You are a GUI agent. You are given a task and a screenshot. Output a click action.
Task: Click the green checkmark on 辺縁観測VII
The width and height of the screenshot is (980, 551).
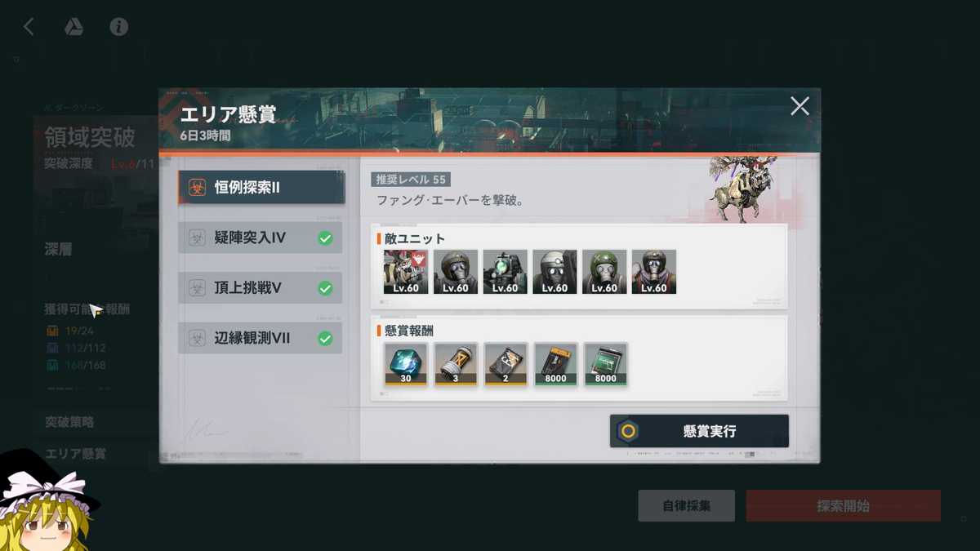click(x=325, y=338)
